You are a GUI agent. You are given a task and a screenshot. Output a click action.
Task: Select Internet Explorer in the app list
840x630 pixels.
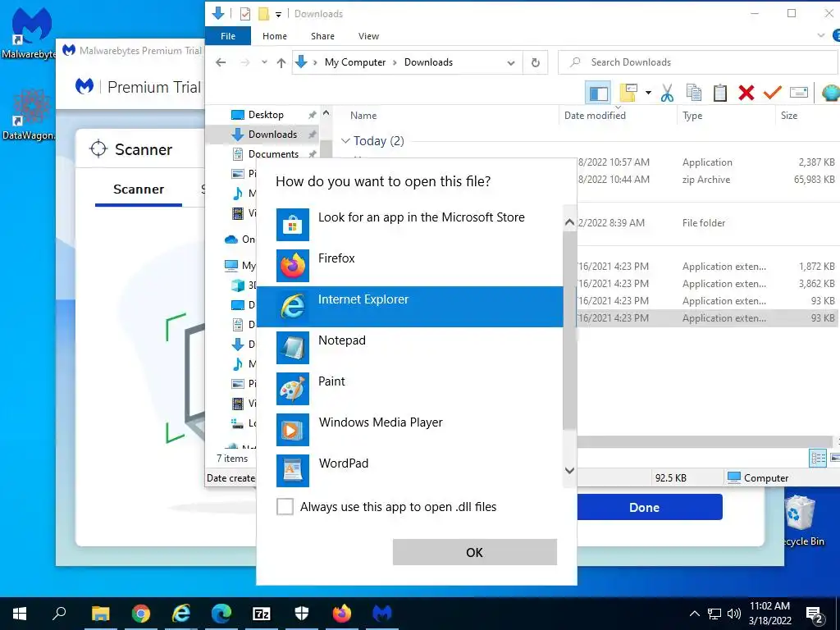pos(410,307)
